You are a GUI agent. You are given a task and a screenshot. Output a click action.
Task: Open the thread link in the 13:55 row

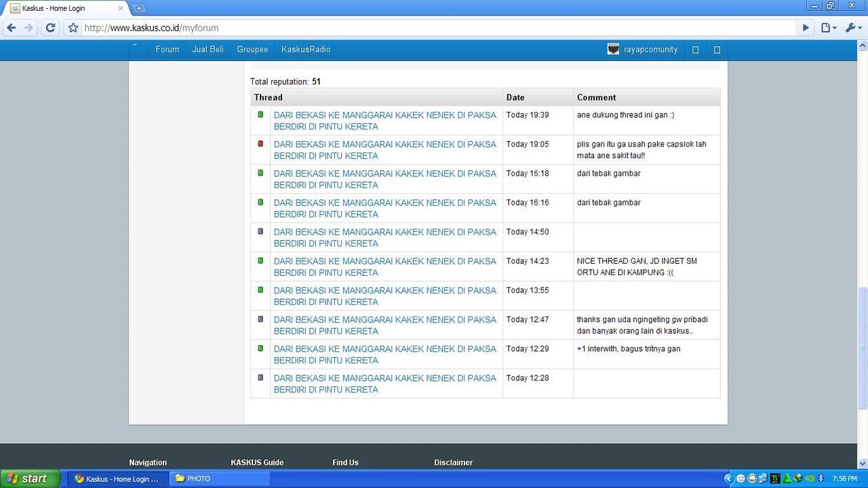tap(384, 296)
